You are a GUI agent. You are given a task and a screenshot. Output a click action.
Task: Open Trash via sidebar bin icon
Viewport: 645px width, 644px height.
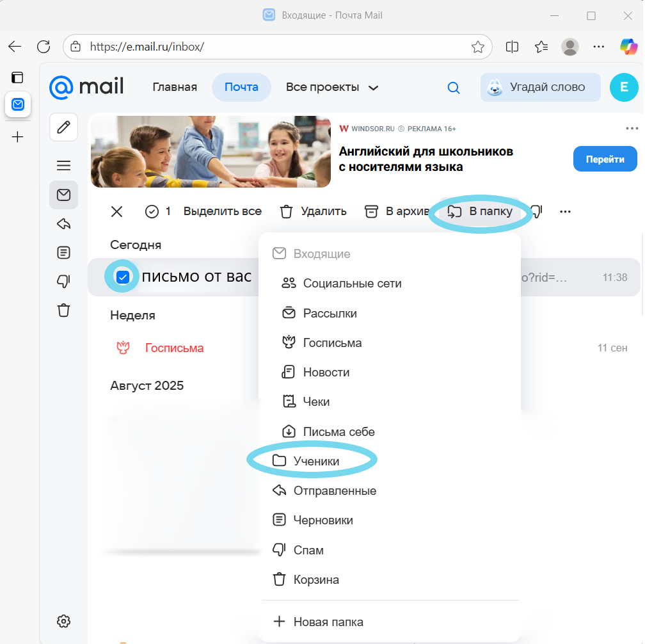point(63,310)
